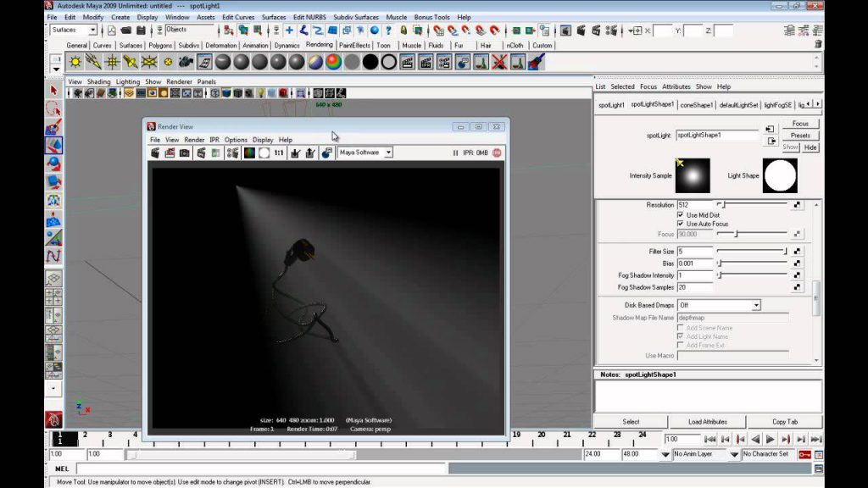Choose the Lasso select tool
This screenshot has width=868, height=488.
[53, 108]
